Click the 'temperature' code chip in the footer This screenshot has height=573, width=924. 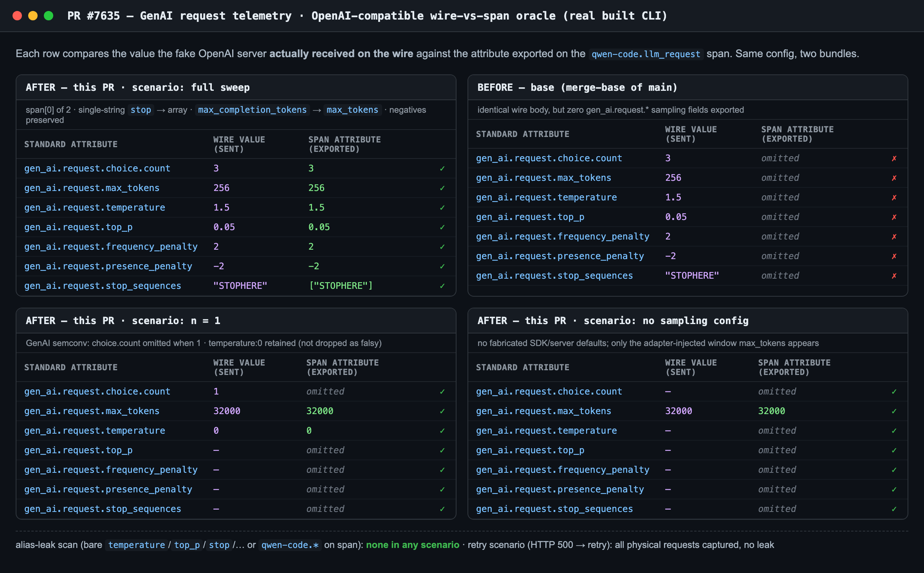136,545
